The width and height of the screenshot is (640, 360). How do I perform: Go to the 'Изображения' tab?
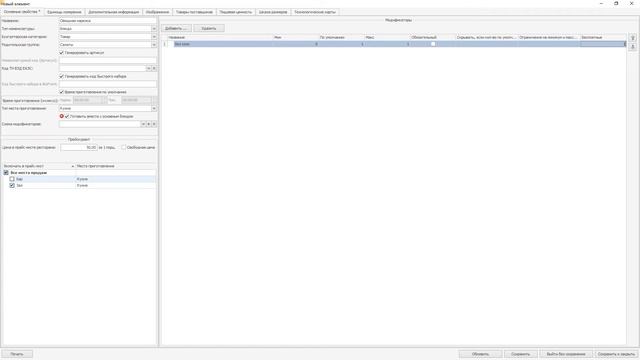click(x=158, y=12)
